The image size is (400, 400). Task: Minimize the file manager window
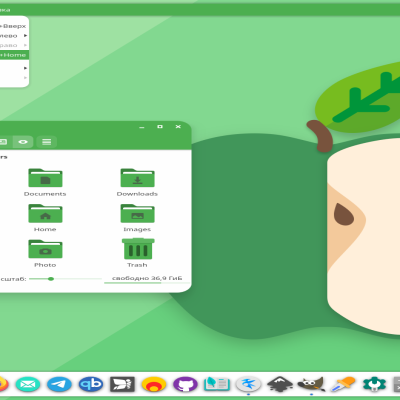(142, 127)
